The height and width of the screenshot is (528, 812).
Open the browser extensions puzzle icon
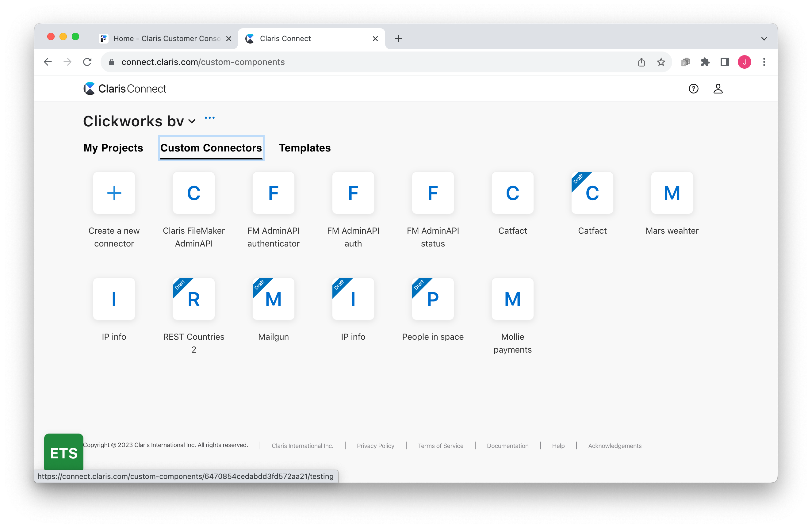(x=705, y=62)
